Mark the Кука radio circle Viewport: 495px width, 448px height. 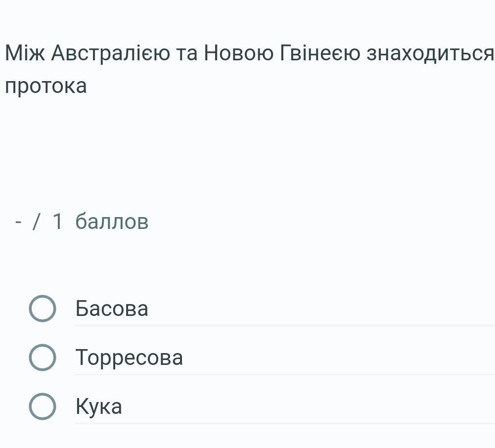coord(43,406)
